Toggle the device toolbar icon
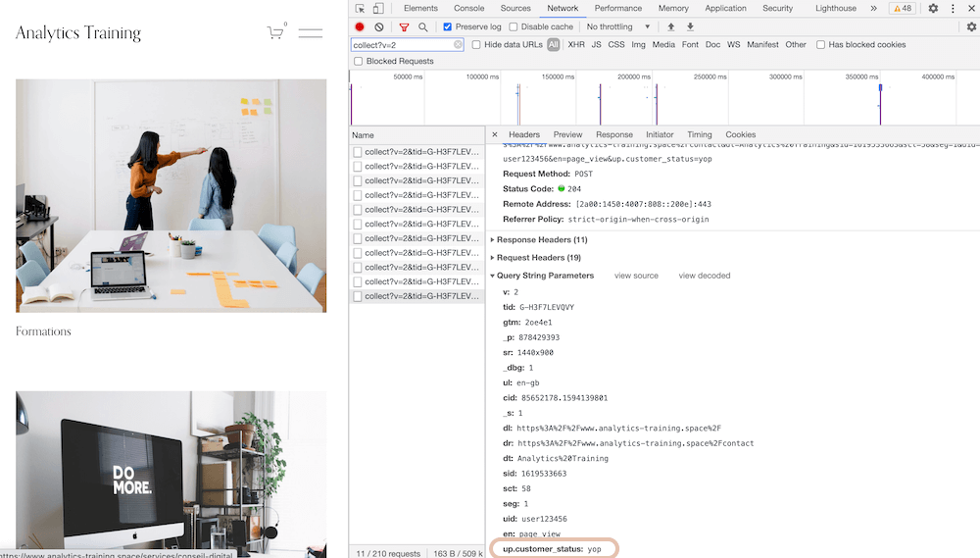Screen dimensions: 980x558 [x=378, y=8]
